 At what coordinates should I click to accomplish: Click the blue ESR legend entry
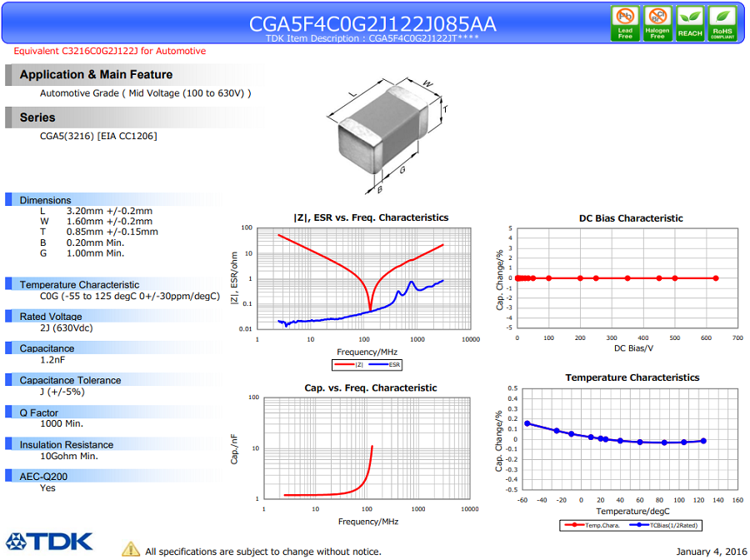pyautogui.click(x=385, y=365)
